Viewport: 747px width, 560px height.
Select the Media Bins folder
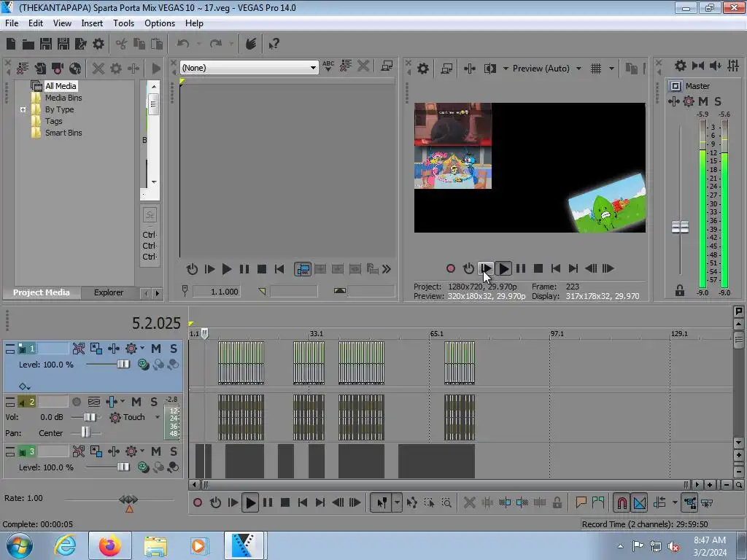pyautogui.click(x=63, y=98)
